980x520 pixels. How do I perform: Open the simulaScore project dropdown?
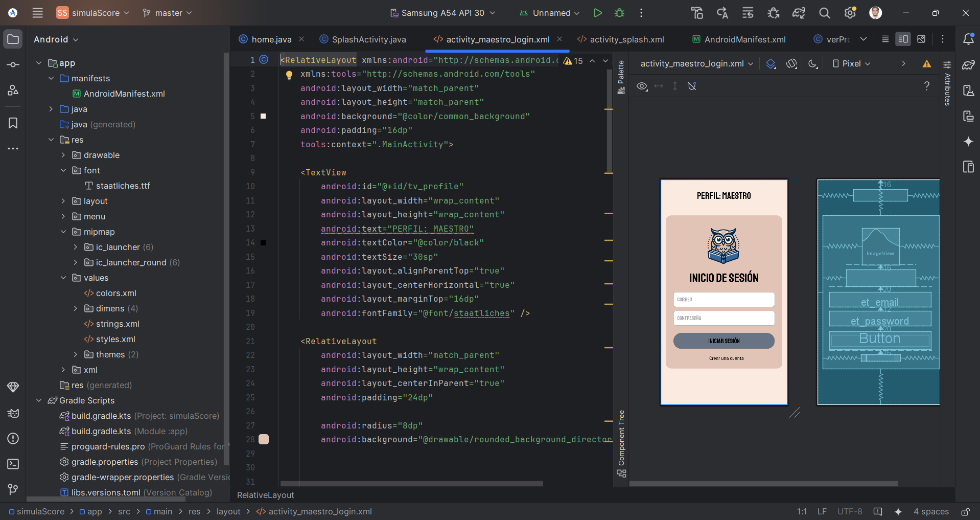(x=92, y=13)
